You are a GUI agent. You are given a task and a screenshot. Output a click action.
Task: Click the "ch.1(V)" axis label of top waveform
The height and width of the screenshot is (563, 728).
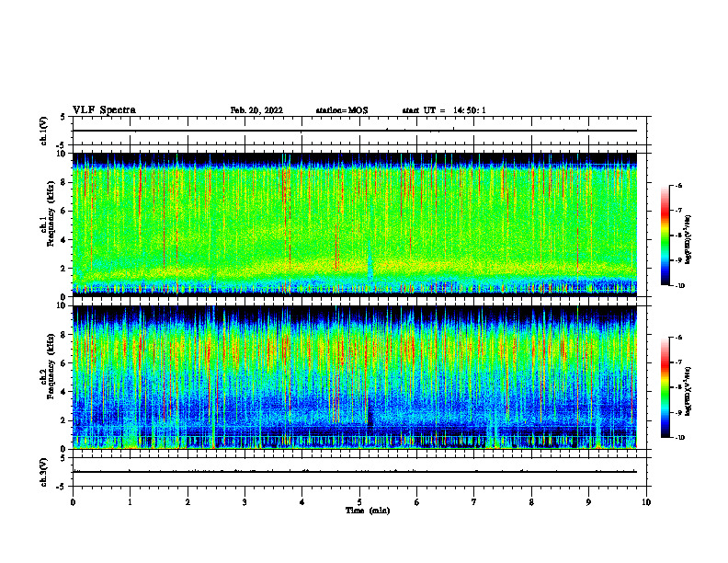pyautogui.click(x=44, y=131)
